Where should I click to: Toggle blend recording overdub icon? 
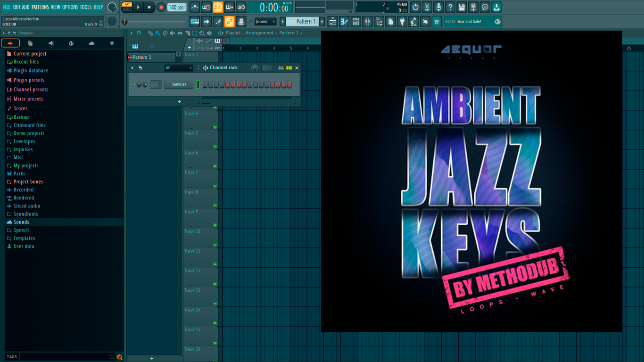(x=229, y=7)
